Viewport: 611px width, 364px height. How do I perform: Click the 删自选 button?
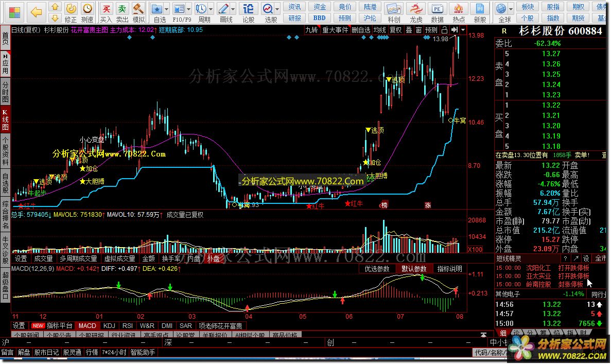coord(361,30)
